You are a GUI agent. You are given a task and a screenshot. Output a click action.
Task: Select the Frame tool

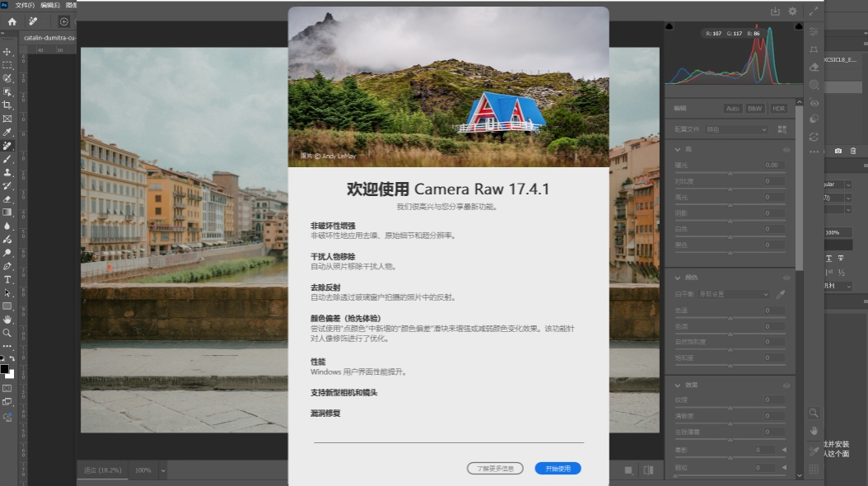[x=7, y=119]
